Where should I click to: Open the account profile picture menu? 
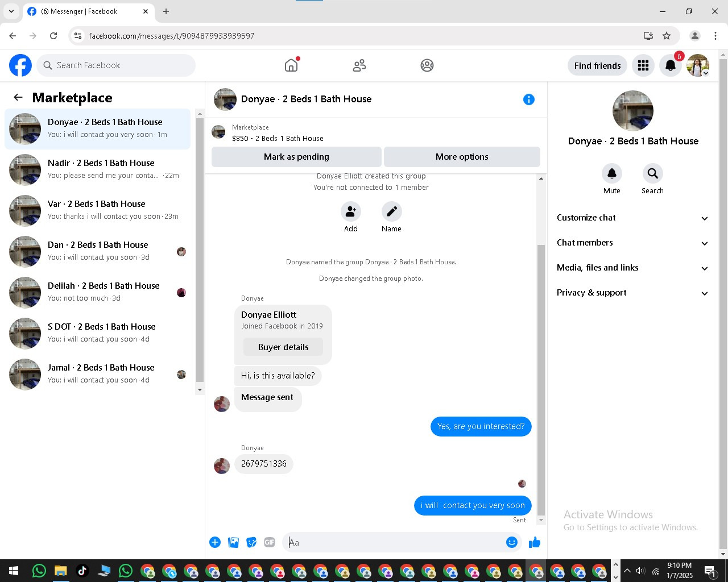point(698,65)
